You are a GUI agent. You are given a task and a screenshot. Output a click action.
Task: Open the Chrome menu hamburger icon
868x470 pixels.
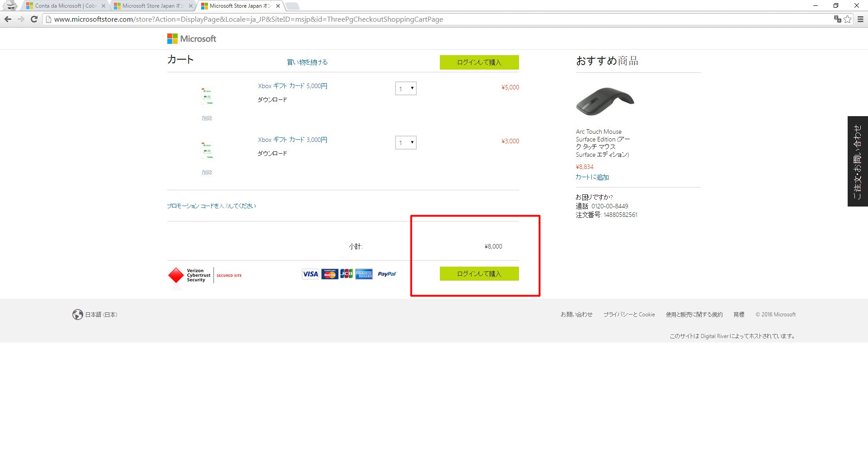click(860, 19)
